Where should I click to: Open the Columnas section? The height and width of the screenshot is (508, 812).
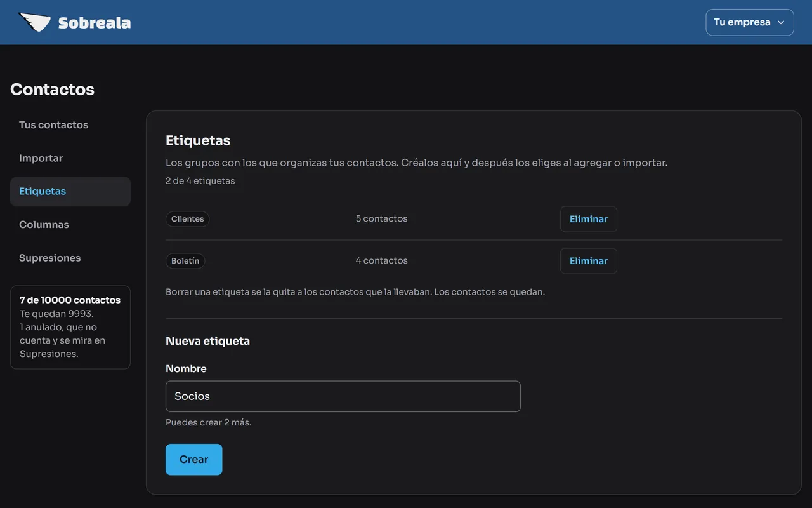[70, 225]
